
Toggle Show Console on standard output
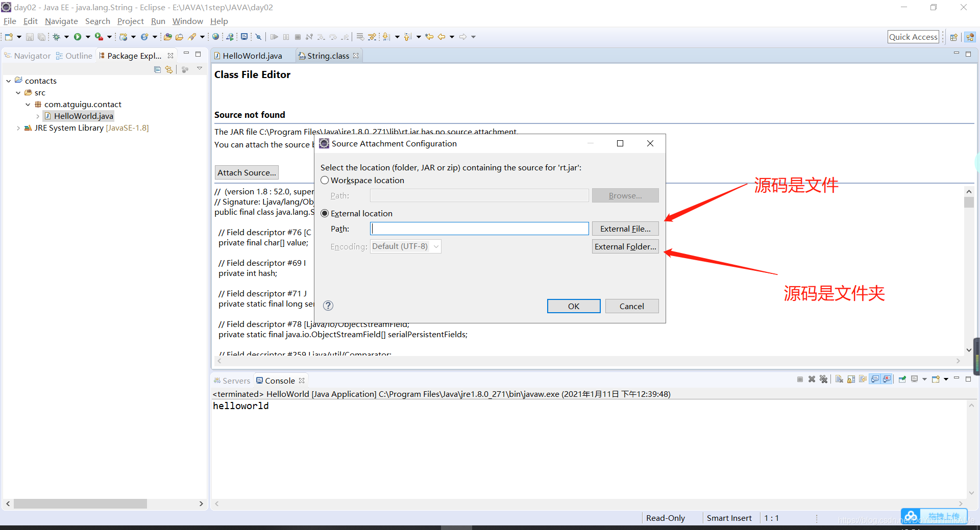click(x=875, y=379)
